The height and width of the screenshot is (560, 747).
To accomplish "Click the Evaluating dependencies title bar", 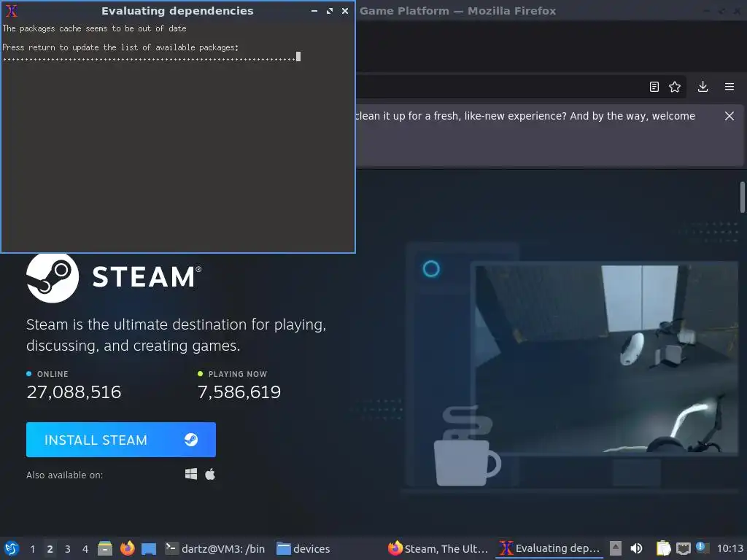I will coord(177,10).
